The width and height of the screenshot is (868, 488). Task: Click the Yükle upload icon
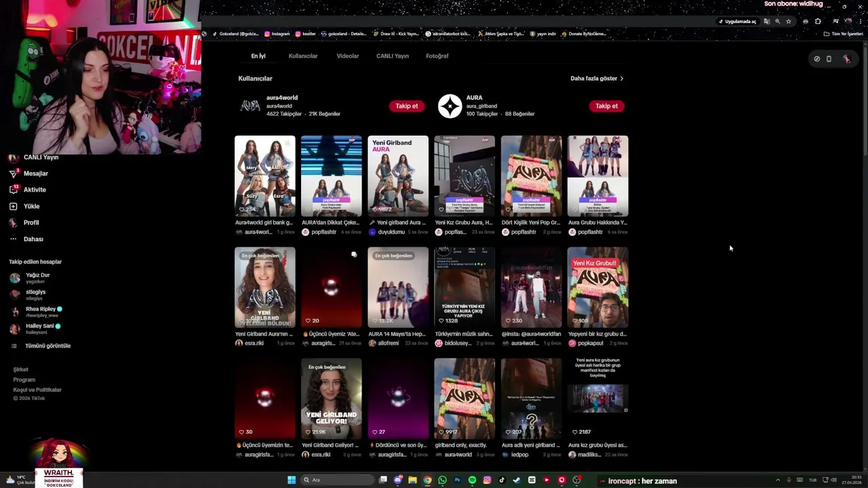13,206
